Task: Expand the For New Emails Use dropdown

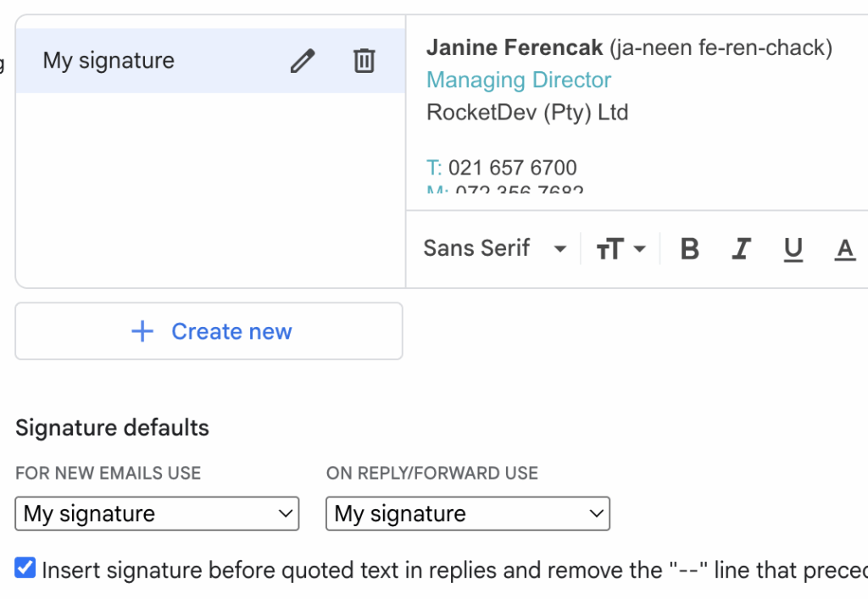Action: coord(157,513)
